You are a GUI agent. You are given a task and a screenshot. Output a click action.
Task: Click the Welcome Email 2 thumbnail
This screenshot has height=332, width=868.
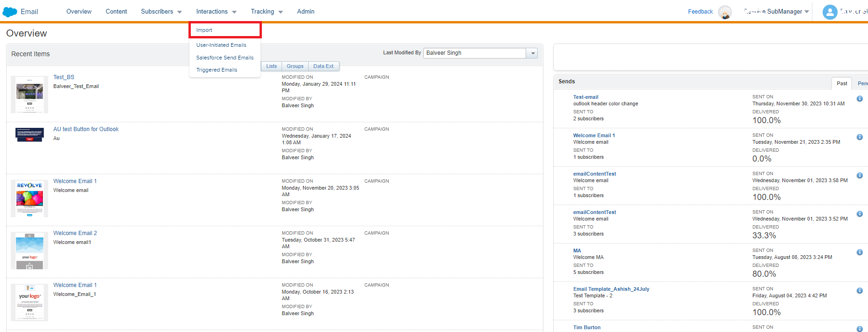click(29, 251)
